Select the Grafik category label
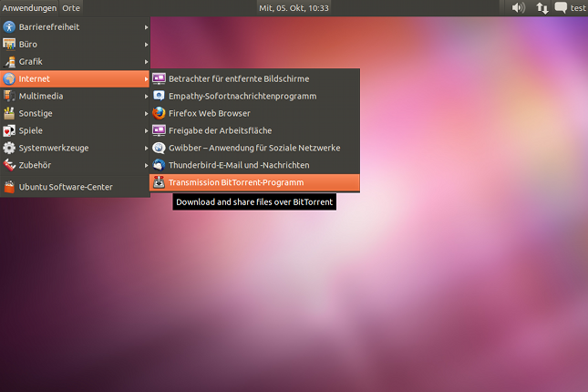Viewport: 588px width, 392px height. [31, 61]
